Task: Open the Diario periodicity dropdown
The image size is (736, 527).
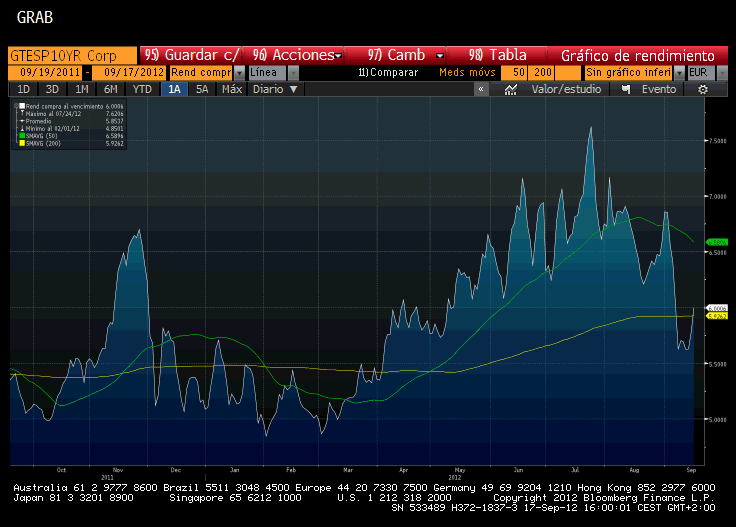Action: coord(275,89)
